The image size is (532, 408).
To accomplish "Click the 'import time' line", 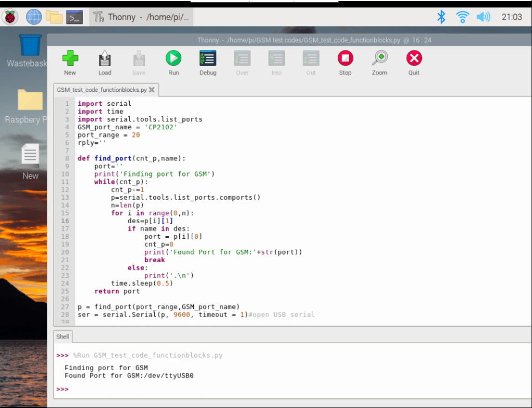I will pos(100,112).
